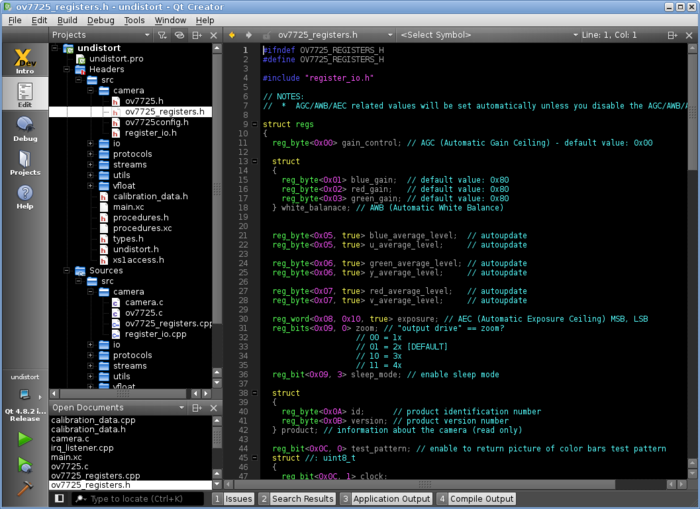The image size is (700, 509).
Task: Go back in navigation history
Action: pyautogui.click(x=232, y=35)
